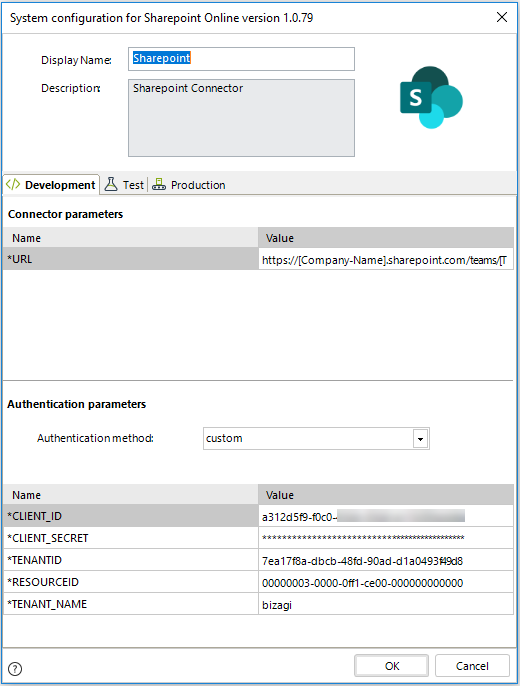520x686 pixels.
Task: Select the *URL name cell
Action: [x=131, y=259]
